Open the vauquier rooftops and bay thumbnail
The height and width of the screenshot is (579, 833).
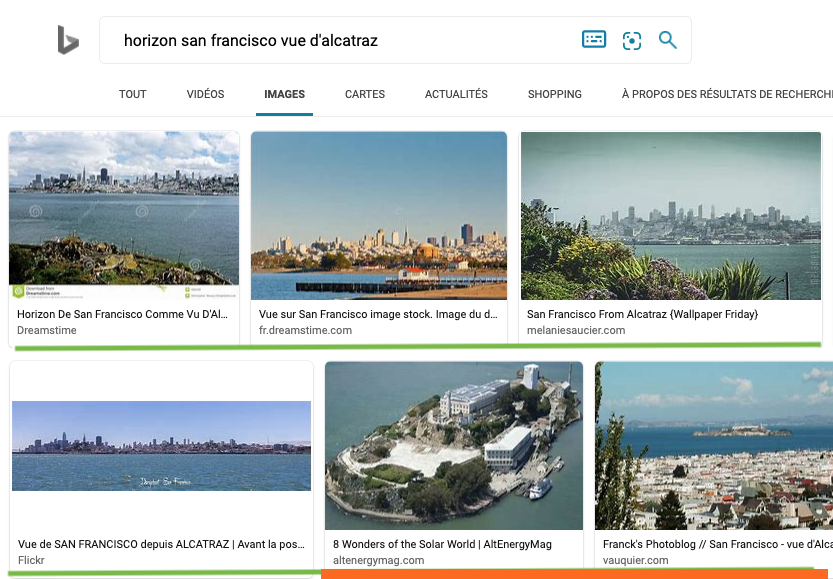click(x=714, y=446)
